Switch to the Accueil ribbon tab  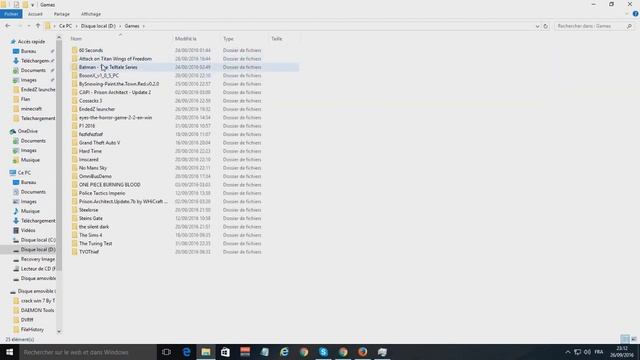35,14
